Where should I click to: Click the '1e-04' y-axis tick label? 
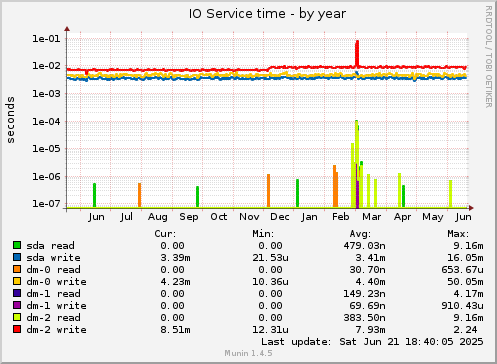46,122
